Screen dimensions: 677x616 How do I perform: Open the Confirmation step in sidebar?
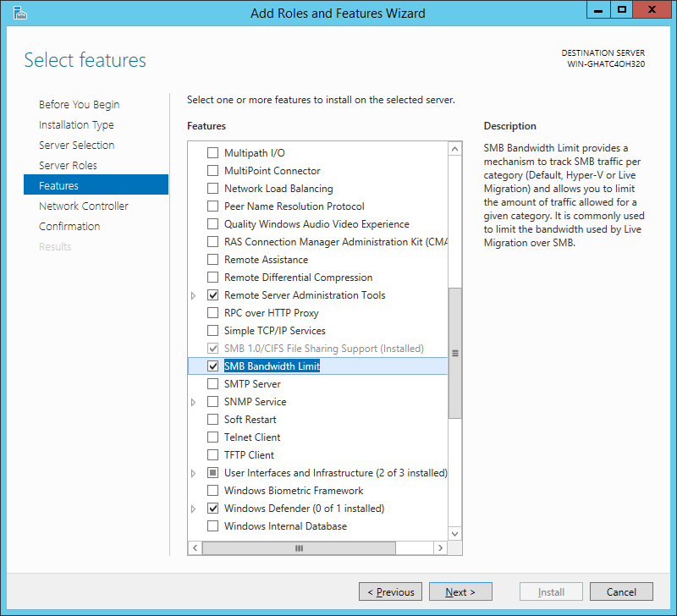(x=69, y=226)
